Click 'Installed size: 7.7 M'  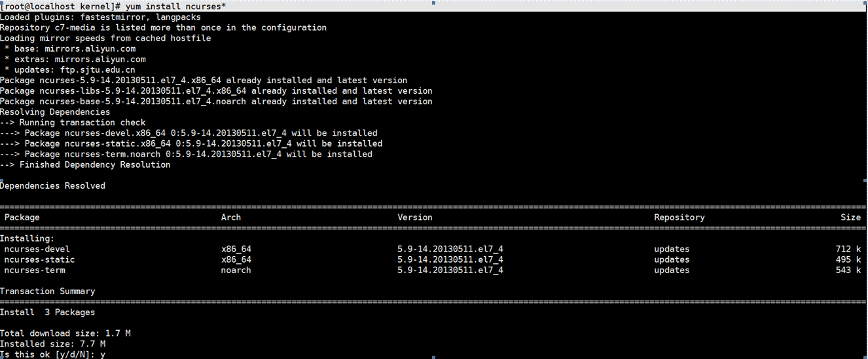click(x=52, y=344)
